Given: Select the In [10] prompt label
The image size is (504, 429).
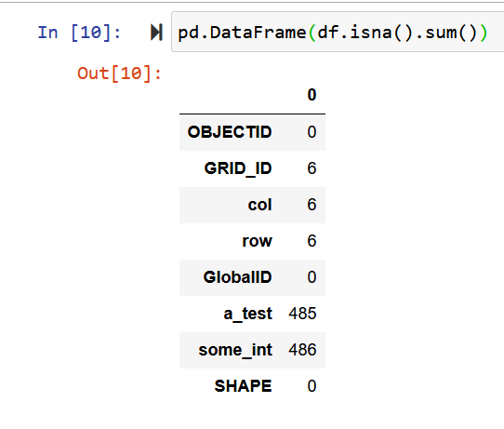Looking at the screenshot, I should pyautogui.click(x=79, y=33).
